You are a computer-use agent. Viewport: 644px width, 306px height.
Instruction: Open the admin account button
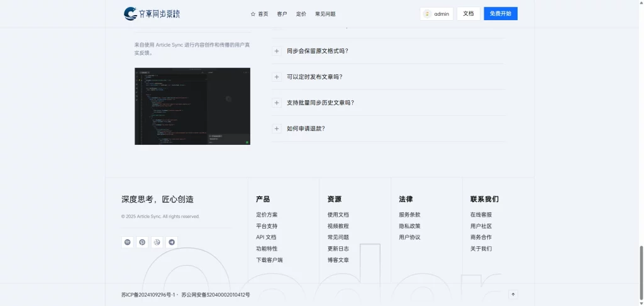click(436, 14)
